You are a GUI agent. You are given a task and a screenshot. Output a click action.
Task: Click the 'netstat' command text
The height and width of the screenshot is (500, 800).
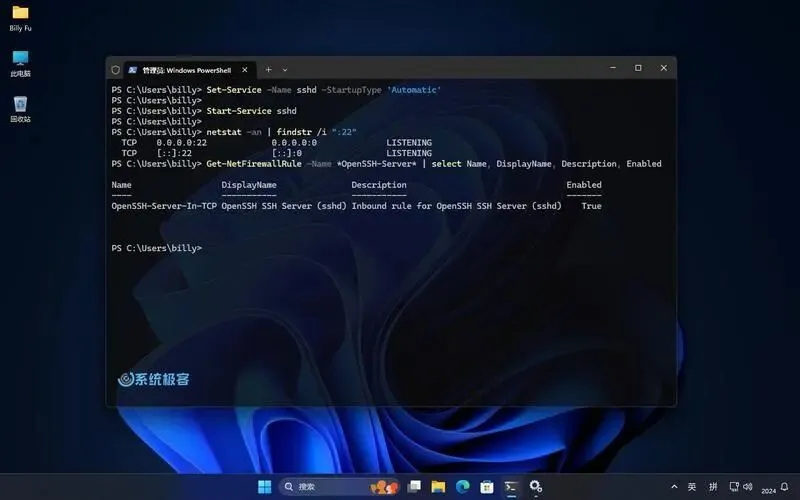click(x=223, y=132)
